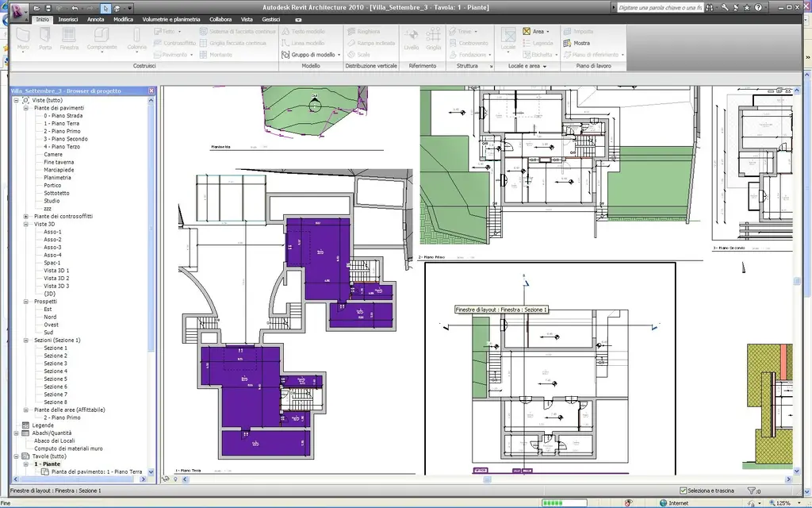Collapse the Sezioni (Sezione 1) node

[26, 340]
